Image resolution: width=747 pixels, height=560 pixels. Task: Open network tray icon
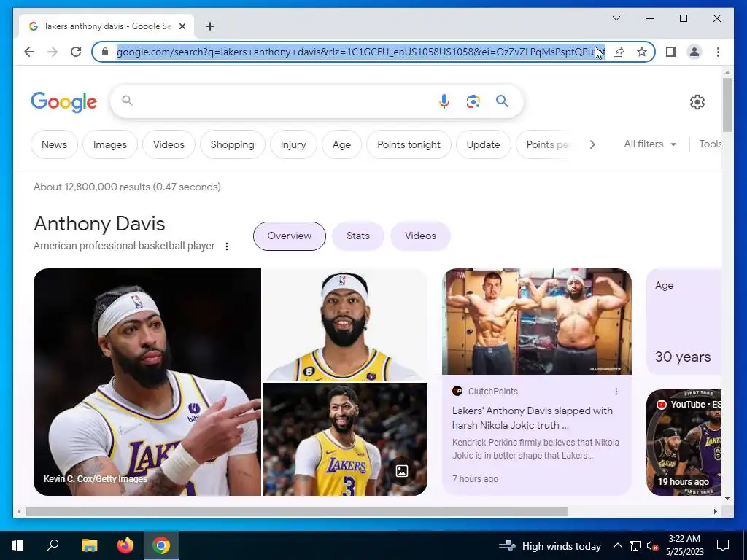pos(635,545)
